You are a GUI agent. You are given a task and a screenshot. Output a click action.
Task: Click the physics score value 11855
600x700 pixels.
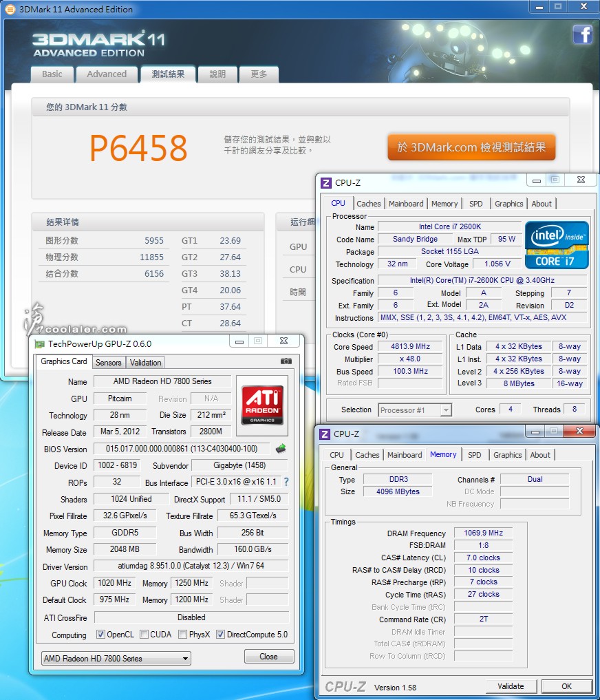[x=152, y=257]
